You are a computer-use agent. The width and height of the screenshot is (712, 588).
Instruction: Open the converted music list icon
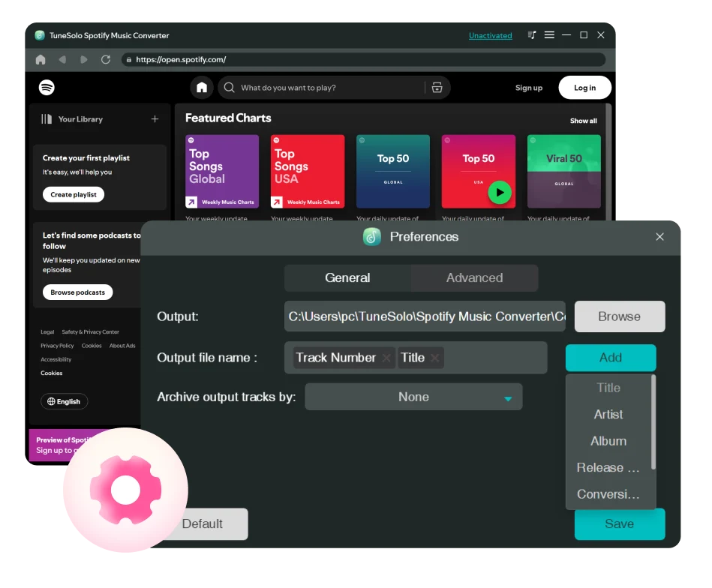point(532,35)
